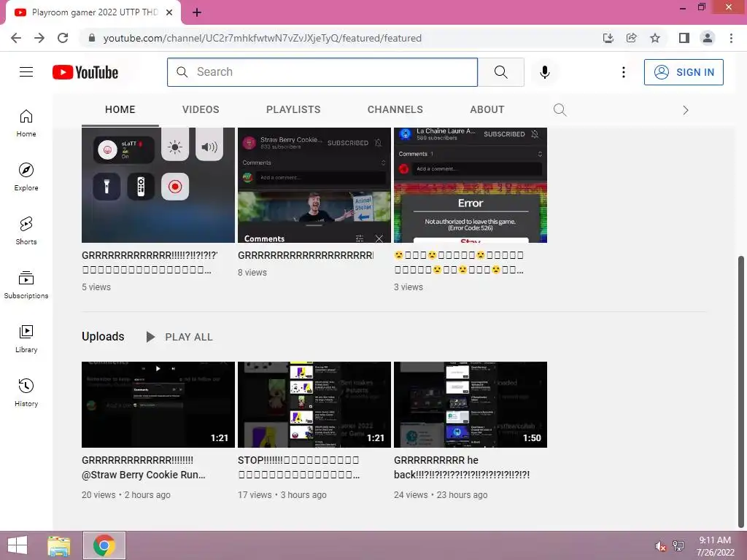Click the taskbar clock showing 9:11 AM
This screenshot has height=560, width=747.
[x=715, y=546]
